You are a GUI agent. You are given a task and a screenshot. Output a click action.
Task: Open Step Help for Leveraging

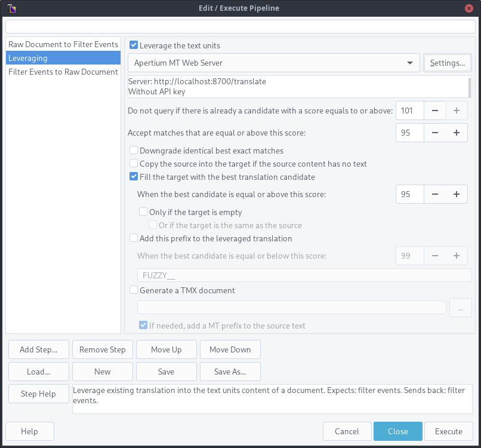coord(39,394)
